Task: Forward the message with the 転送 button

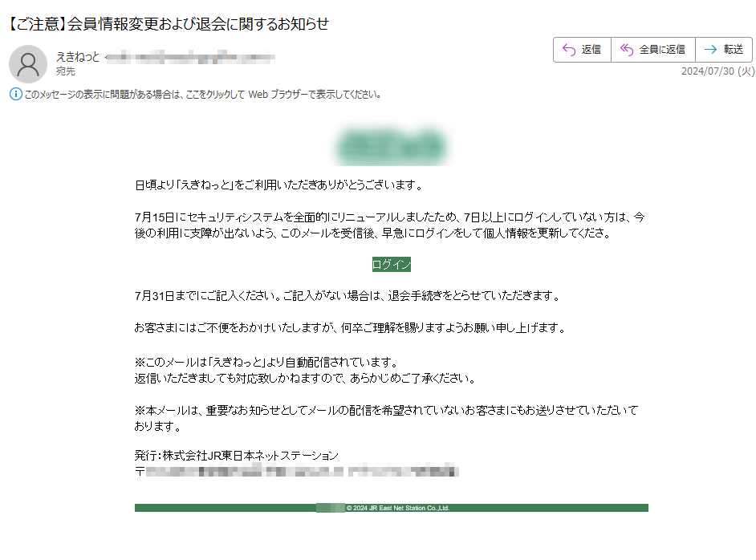Action: pos(724,50)
